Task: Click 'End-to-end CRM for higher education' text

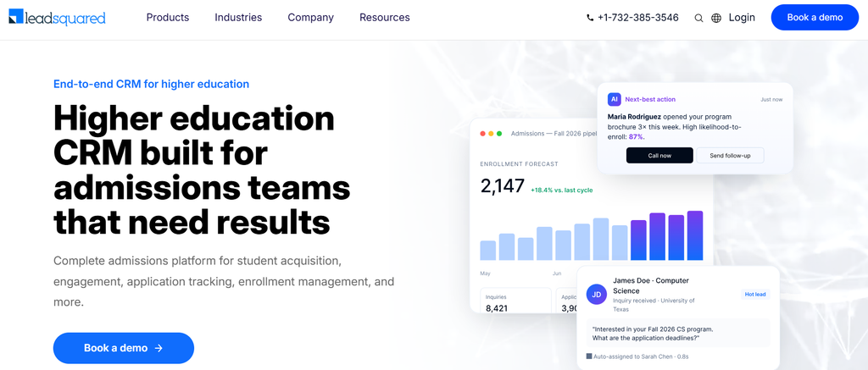Action: coord(151,84)
